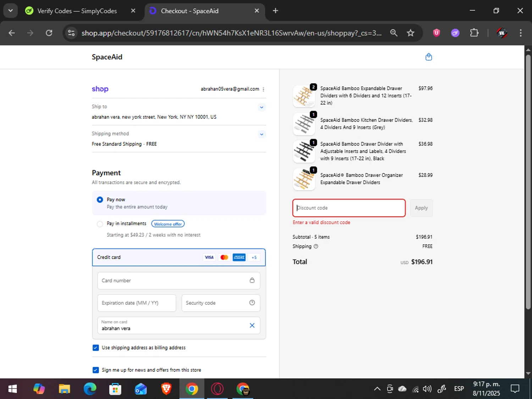
Task: Show the +5 more card types
Action: pyautogui.click(x=254, y=257)
